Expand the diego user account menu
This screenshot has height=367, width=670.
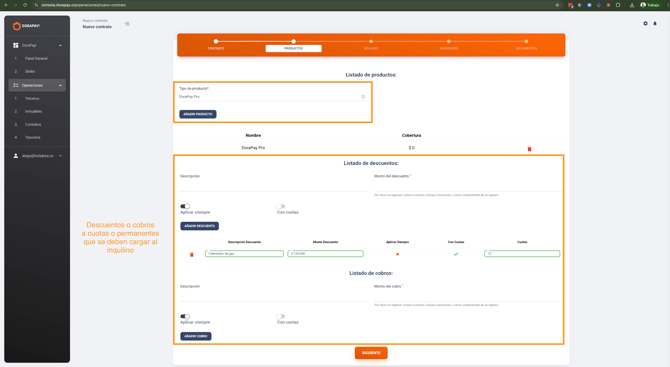click(x=60, y=156)
